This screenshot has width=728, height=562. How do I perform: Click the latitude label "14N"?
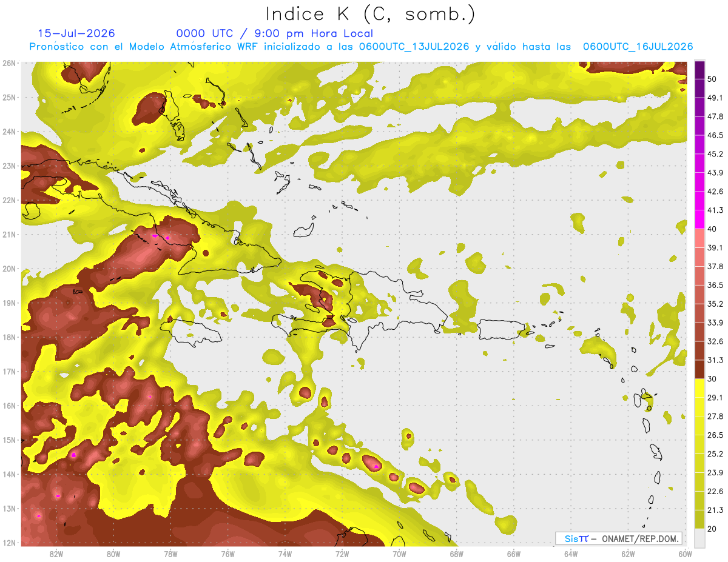tap(9, 474)
